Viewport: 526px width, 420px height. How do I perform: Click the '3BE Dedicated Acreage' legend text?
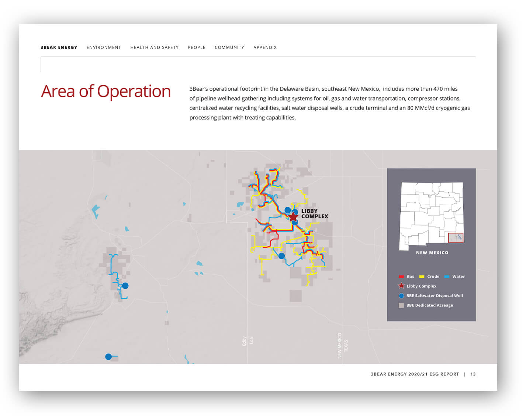point(430,305)
